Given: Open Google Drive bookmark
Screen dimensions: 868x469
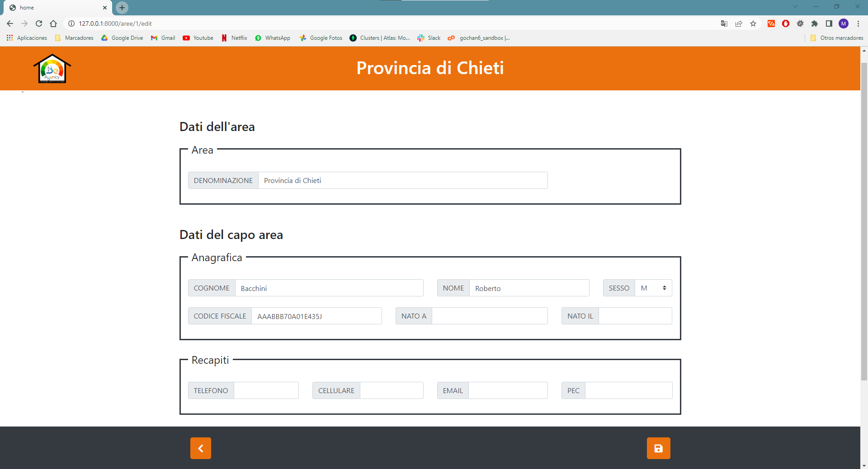Looking at the screenshot, I should [x=122, y=38].
